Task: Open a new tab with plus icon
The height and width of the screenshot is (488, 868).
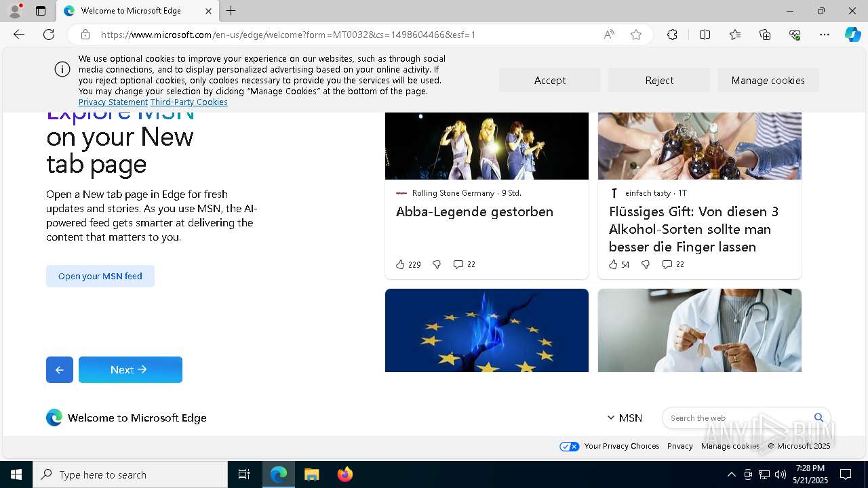Action: [231, 11]
